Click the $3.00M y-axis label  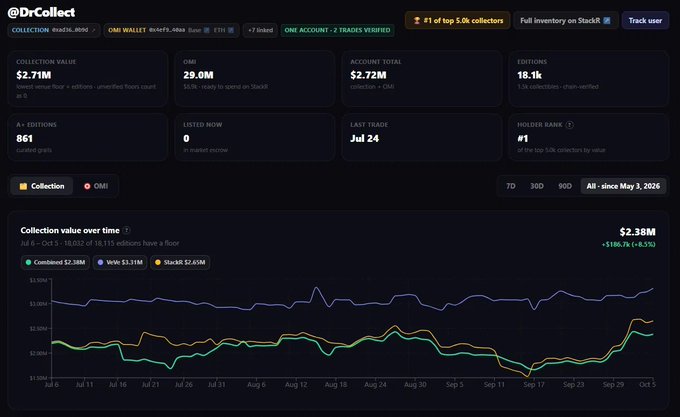pyautogui.click(x=38, y=304)
